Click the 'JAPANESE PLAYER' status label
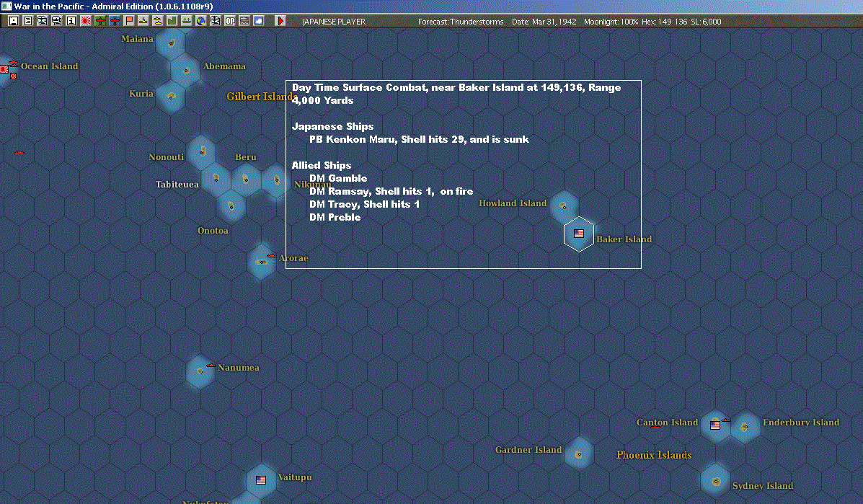This screenshot has width=863, height=504. (x=334, y=22)
